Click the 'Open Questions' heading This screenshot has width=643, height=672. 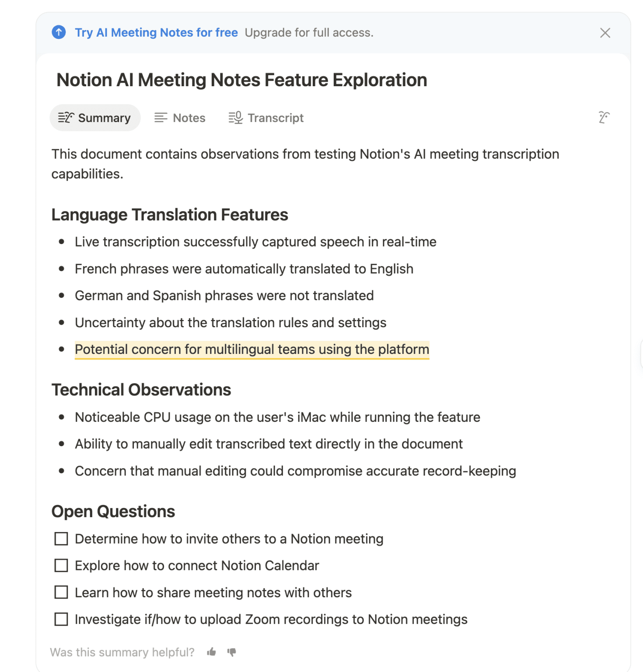click(x=113, y=511)
